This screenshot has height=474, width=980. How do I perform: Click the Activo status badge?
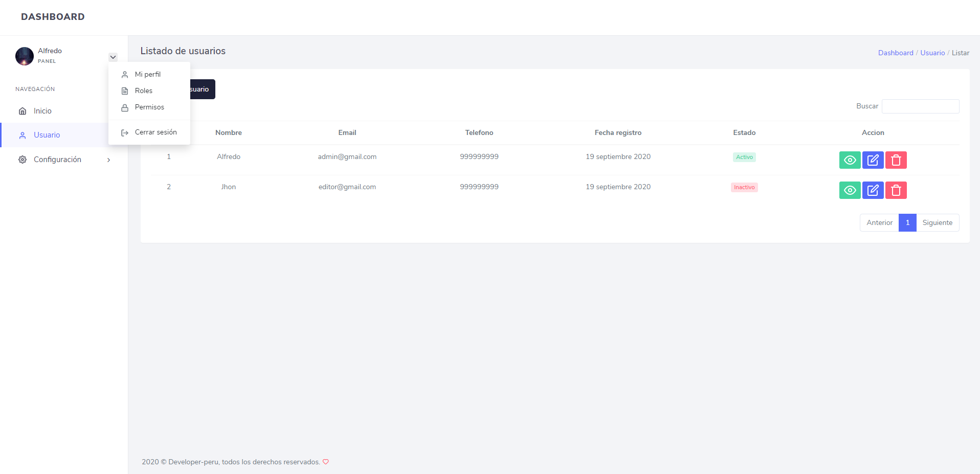pyautogui.click(x=744, y=157)
